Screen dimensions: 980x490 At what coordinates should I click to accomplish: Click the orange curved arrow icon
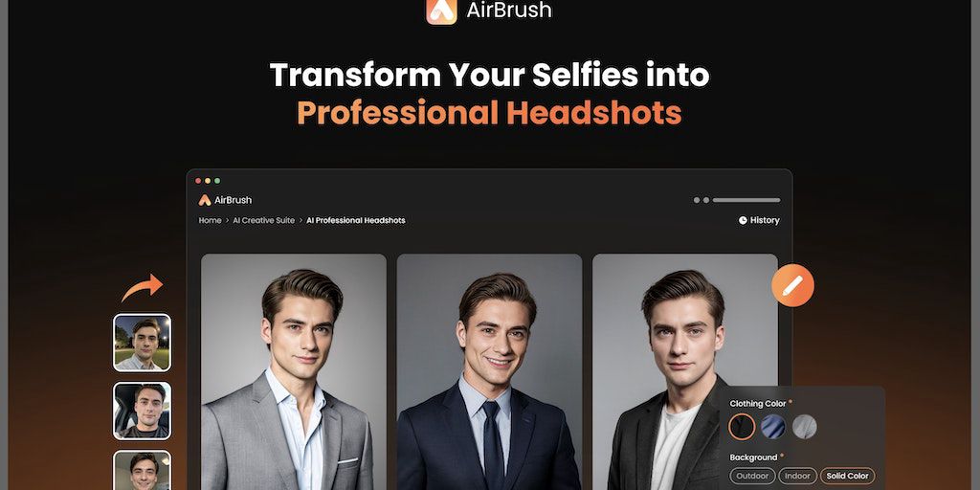pos(143,287)
